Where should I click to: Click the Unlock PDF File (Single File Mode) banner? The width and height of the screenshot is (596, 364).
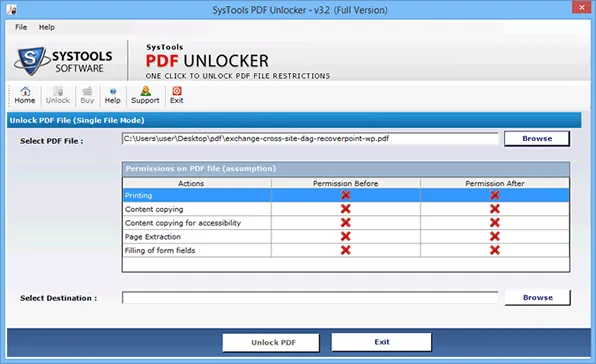coord(294,120)
